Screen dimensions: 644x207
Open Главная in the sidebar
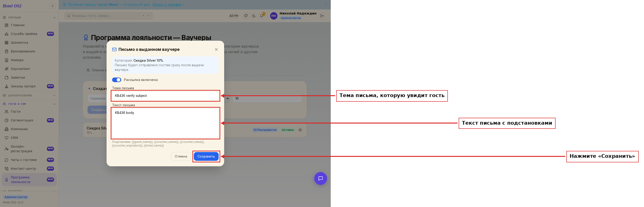(29, 25)
